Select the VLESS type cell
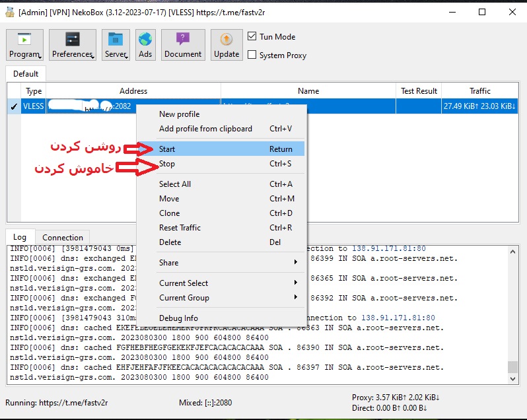The height and width of the screenshot is (420, 527). click(x=33, y=106)
